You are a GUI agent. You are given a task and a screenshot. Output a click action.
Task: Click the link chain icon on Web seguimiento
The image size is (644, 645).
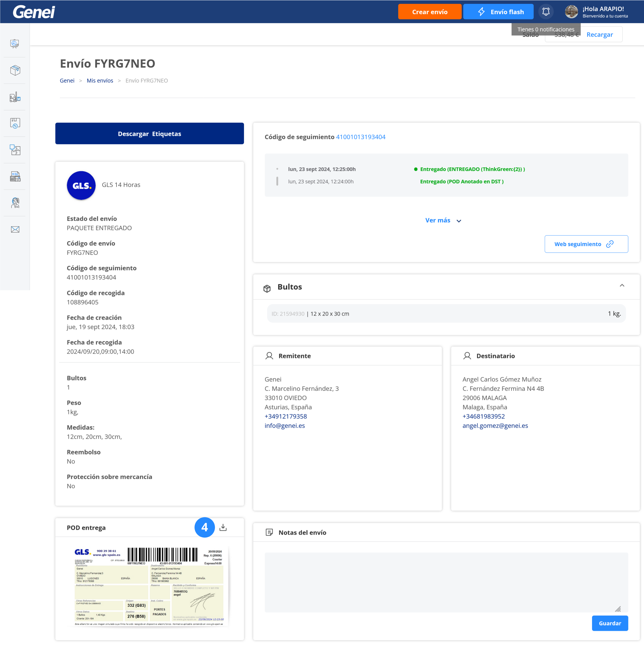click(610, 244)
